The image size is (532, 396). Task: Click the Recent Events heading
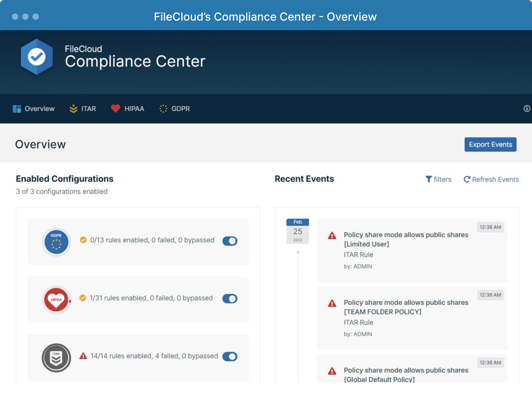pos(304,179)
